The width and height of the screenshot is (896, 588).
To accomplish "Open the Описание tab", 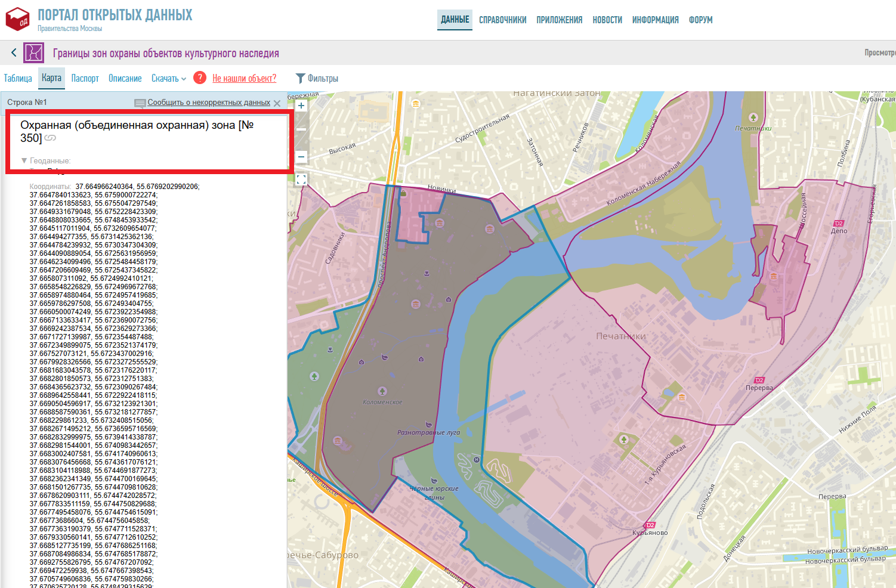I will tap(125, 78).
